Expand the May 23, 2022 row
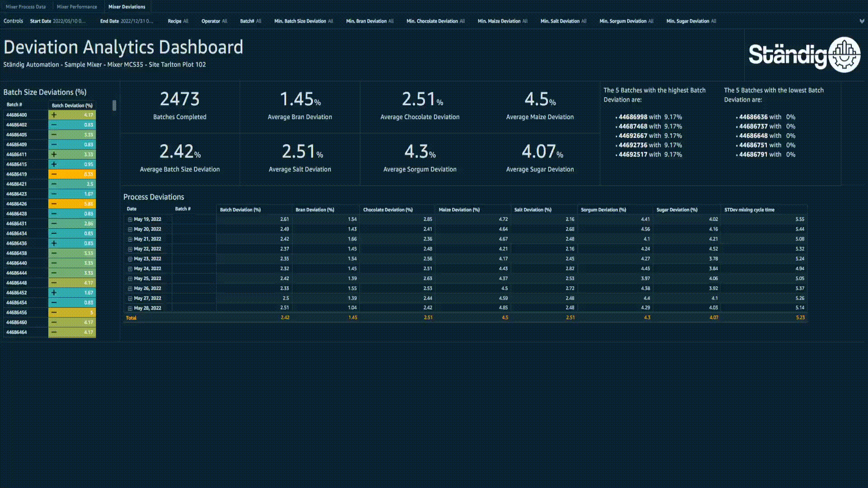This screenshot has height=488, width=868. (x=130, y=259)
